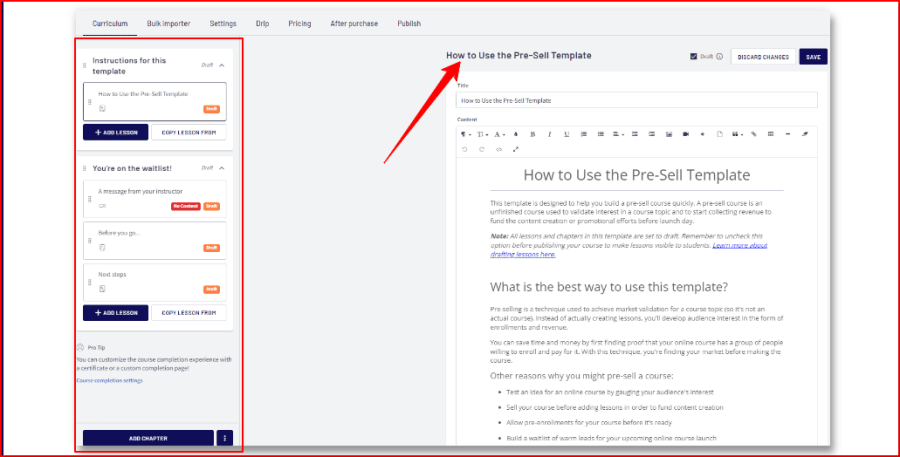Insert a video using the camera icon
The image size is (900, 457).
685,134
